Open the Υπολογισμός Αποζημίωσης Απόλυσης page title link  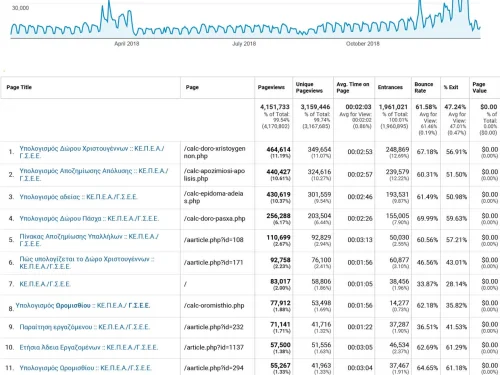pos(94,175)
